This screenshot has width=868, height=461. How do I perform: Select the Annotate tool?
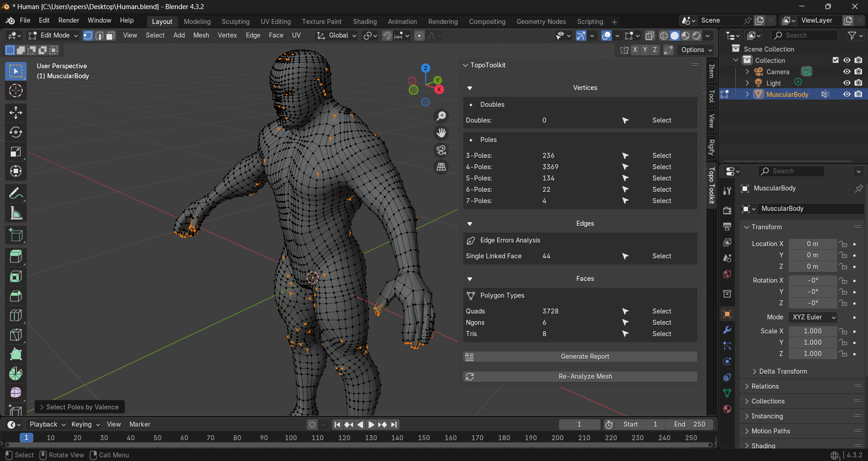(16, 194)
